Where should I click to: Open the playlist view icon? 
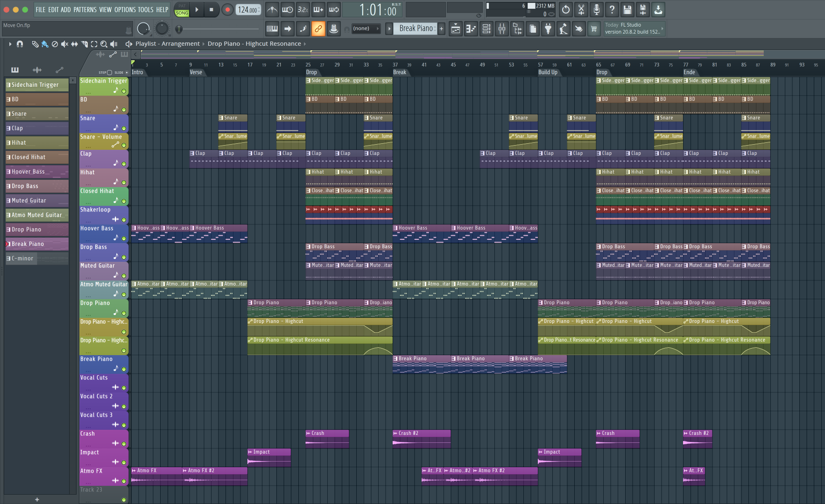tap(456, 29)
